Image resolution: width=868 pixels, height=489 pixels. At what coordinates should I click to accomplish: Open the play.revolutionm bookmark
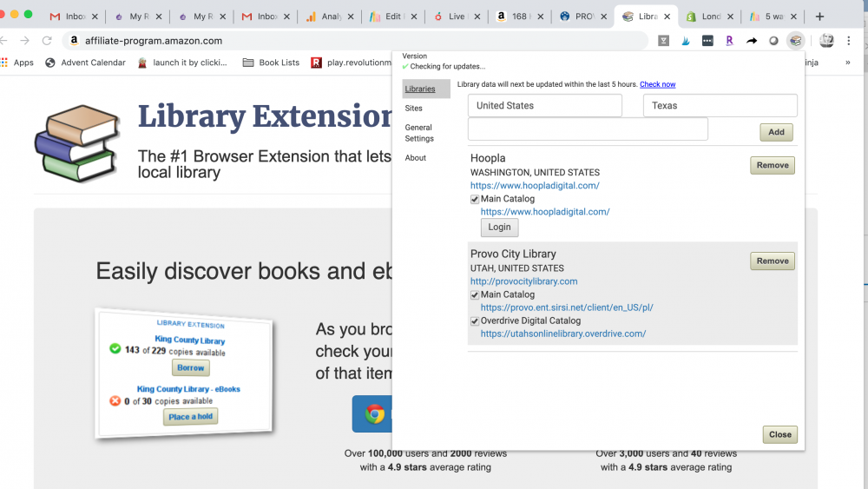click(352, 63)
